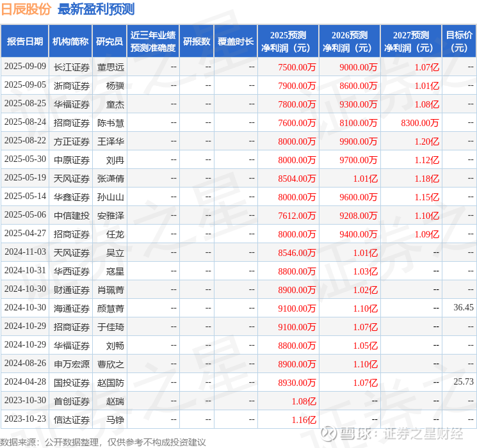The height and width of the screenshot is (448, 477).
Task: Click 申万宏源 institution cell
Action: 72,364
